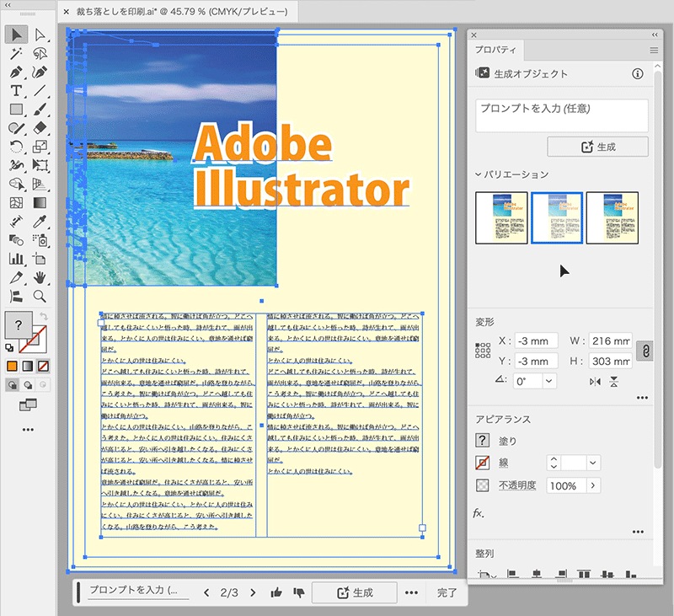
Task: Switch to the プロパティ tab
Action: click(x=495, y=50)
